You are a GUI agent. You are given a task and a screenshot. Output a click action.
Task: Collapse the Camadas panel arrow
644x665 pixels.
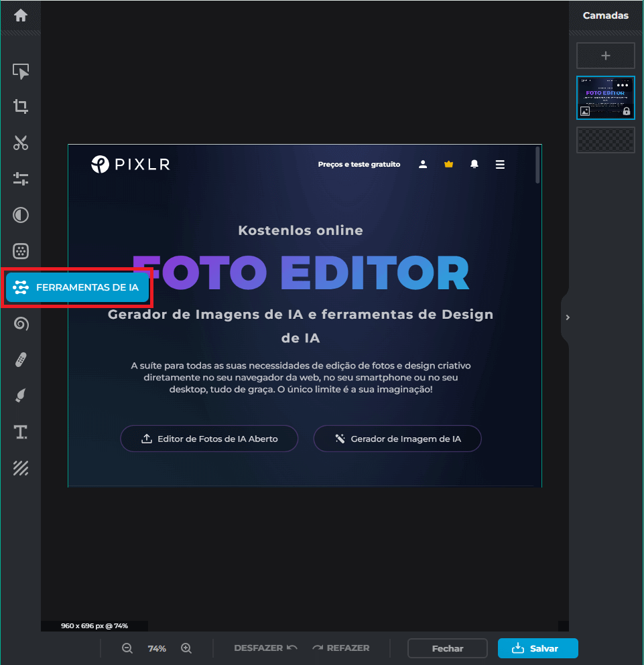567,317
